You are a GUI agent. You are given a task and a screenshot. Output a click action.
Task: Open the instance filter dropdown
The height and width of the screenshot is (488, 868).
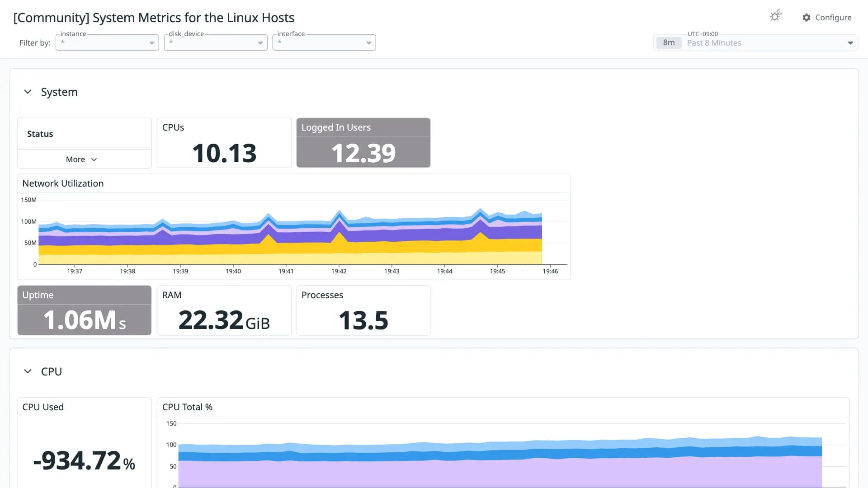(107, 42)
